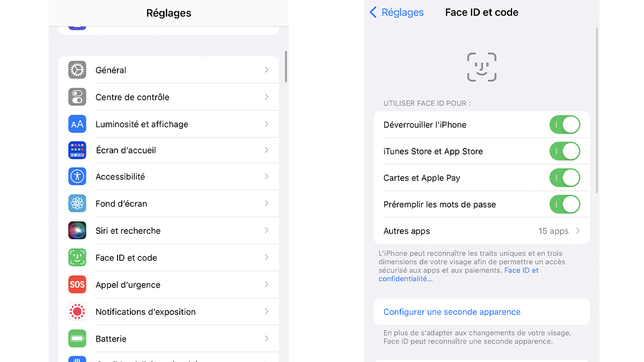This screenshot has width=644, height=362.
Task: Open Appel d'urgence via its chevron
Action: 267,285
